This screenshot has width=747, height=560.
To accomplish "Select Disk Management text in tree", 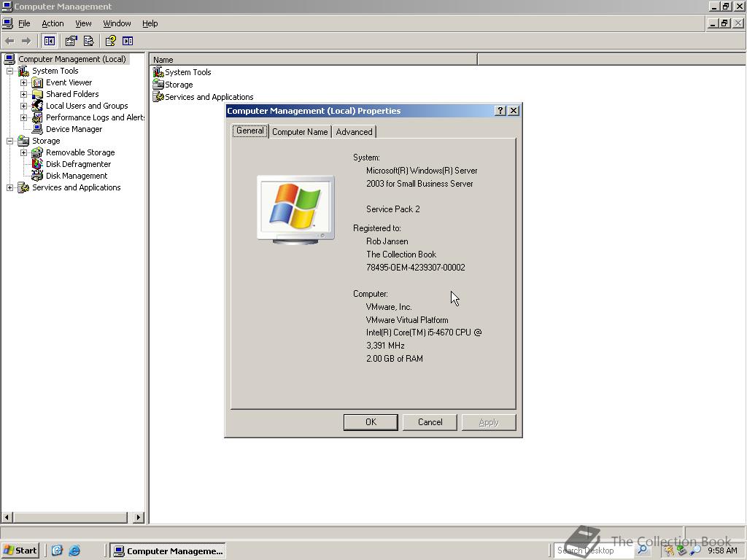I will coord(77,176).
